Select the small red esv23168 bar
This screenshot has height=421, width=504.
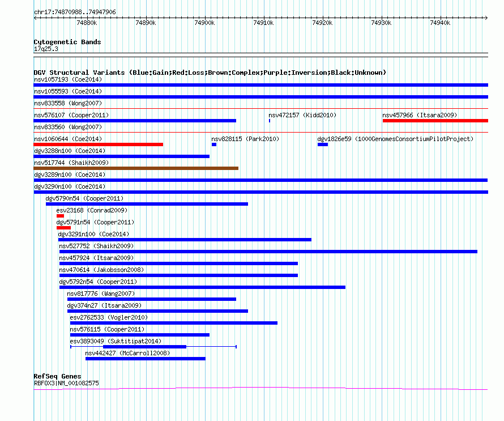click(x=60, y=216)
